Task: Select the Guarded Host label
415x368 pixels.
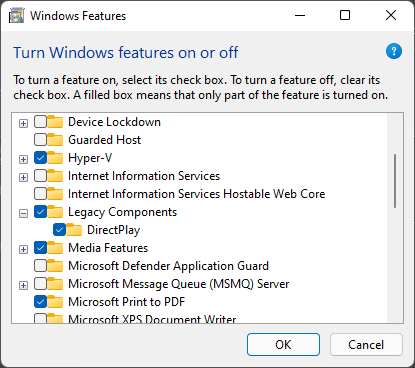Action: pyautogui.click(x=104, y=140)
